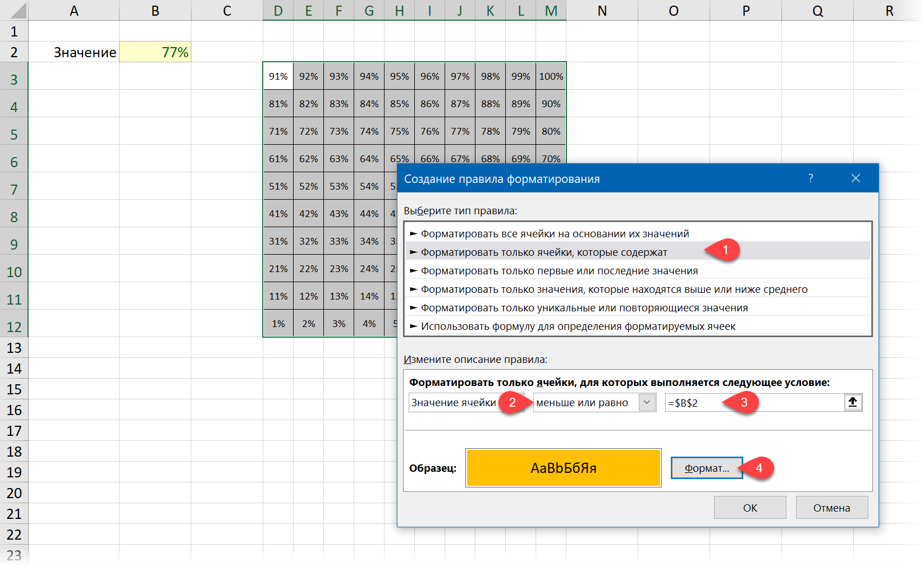The image size is (924, 566).
Task: Close the formatting rule dialog
Action: 856,178
